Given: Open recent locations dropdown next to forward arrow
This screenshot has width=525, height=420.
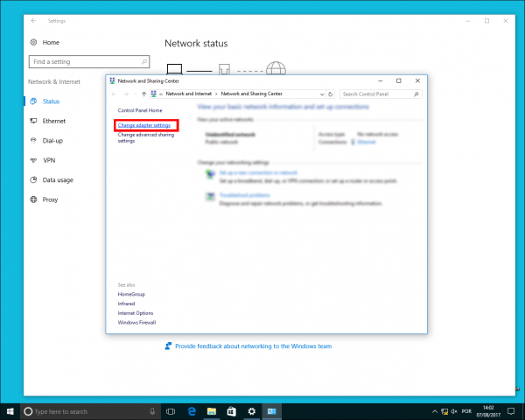Looking at the screenshot, I should pos(136,94).
